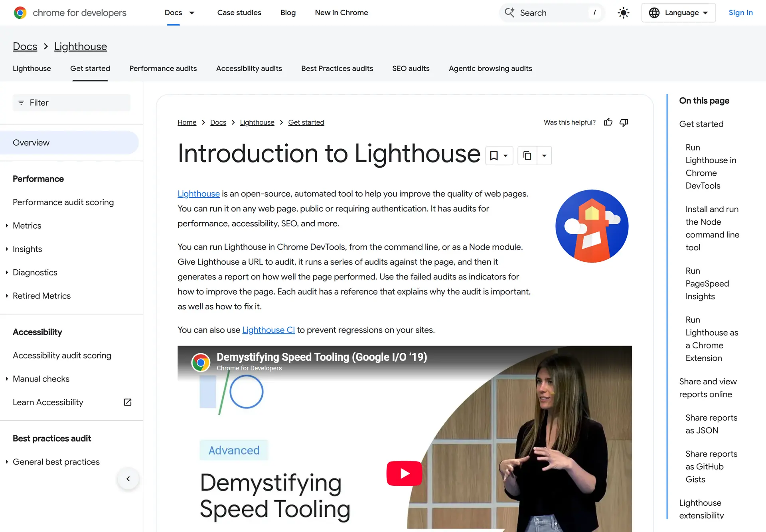Open the Language dropdown
Screen dimensions: 766x532
point(678,13)
